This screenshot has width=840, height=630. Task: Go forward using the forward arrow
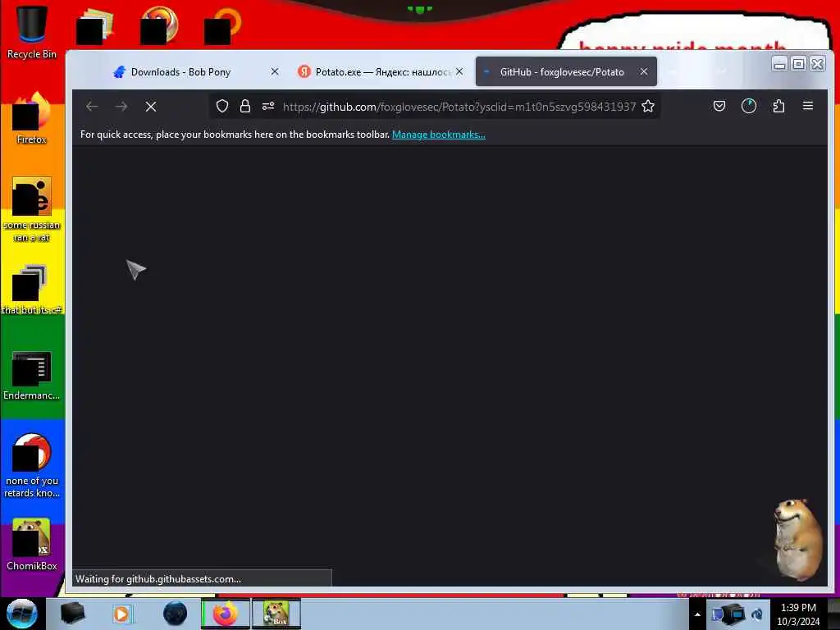pyautogui.click(x=121, y=107)
